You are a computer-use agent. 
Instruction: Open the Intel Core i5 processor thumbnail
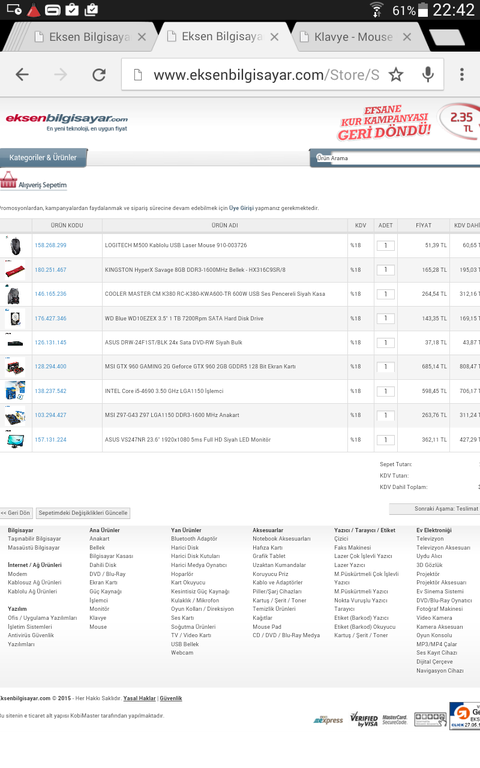point(15,391)
